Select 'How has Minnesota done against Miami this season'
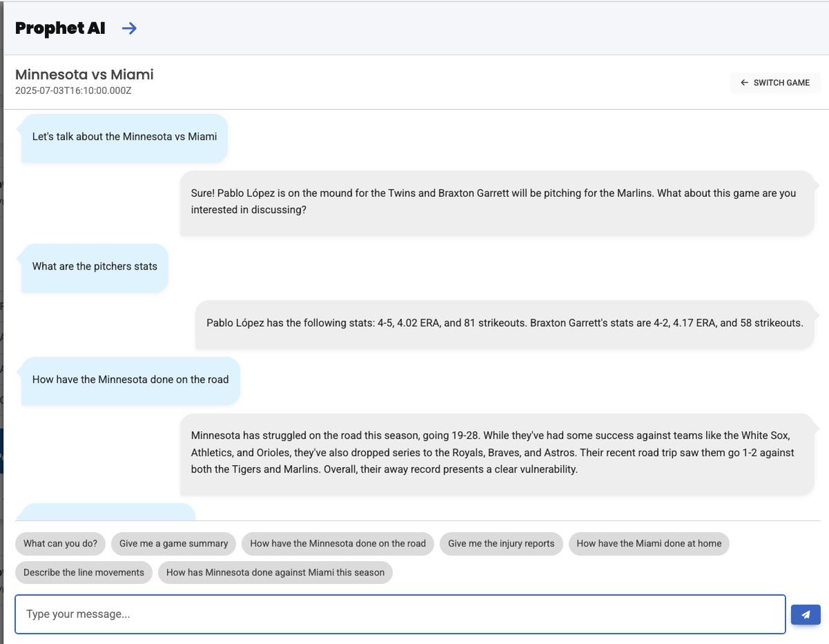The height and width of the screenshot is (644, 829). [275, 572]
